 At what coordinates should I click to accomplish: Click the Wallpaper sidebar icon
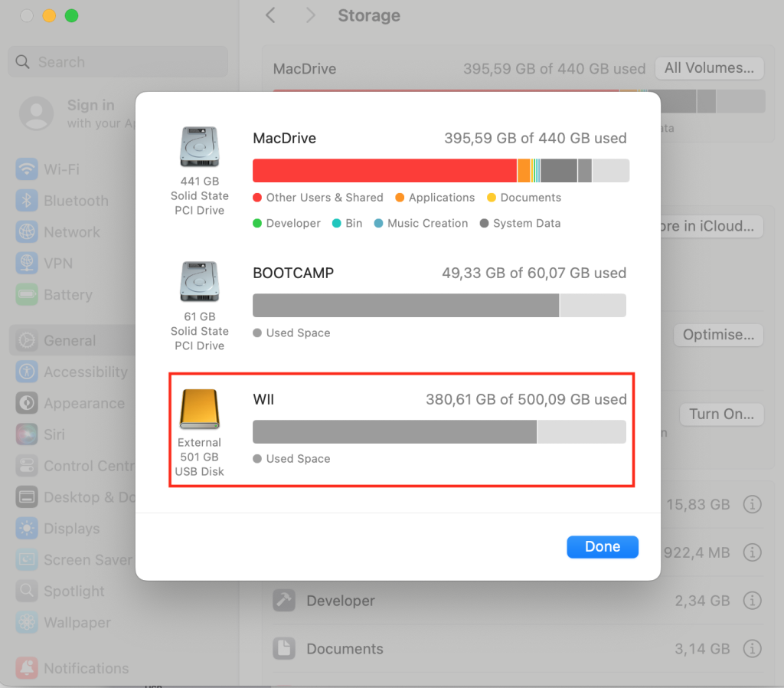tap(27, 622)
